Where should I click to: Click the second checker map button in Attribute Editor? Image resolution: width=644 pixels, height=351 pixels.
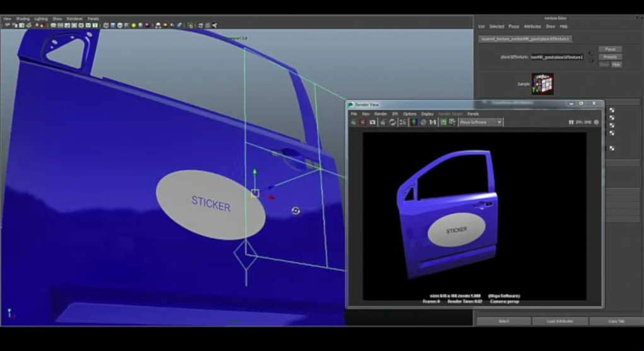(611, 118)
